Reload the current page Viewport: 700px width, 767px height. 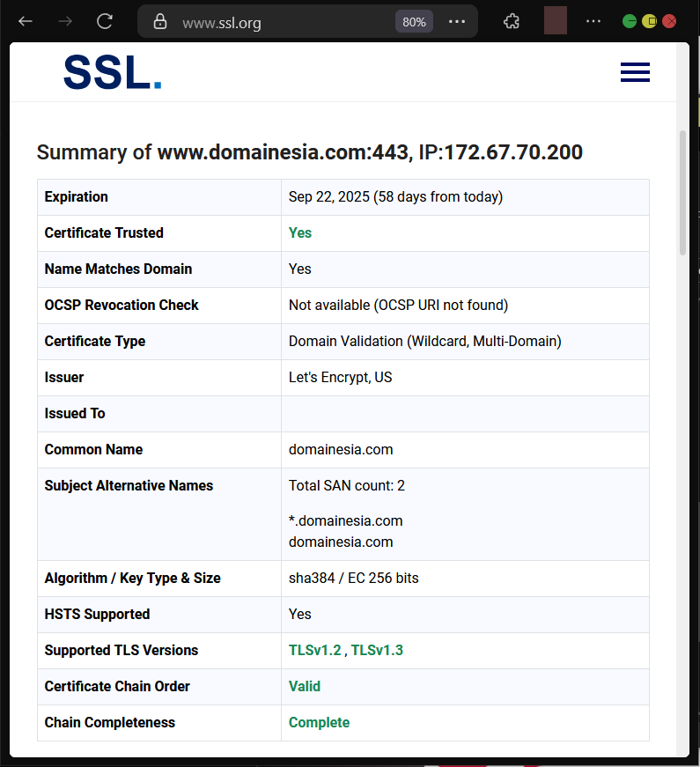105,21
